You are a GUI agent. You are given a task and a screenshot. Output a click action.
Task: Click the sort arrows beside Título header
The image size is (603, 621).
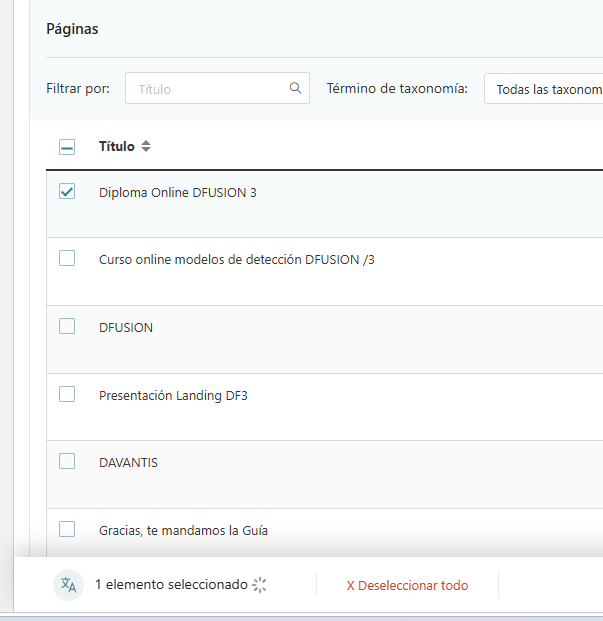tap(146, 147)
